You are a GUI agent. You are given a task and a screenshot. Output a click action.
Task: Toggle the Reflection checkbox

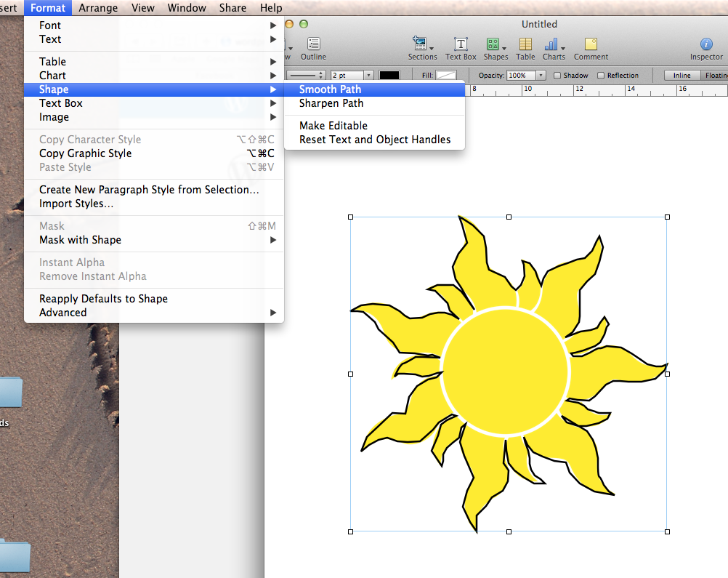[601, 76]
